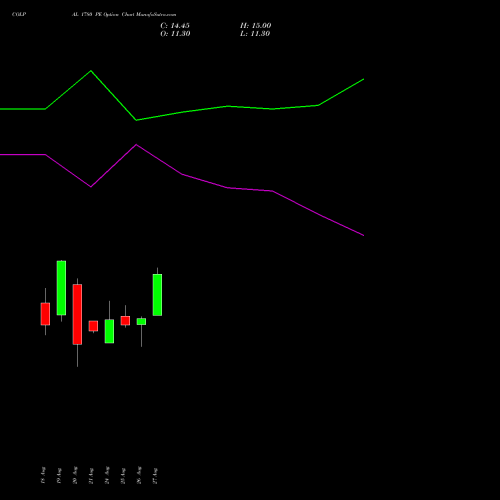The image size is (500, 500).
Task: Click the '25 Aug' date axis label
Action: pyautogui.click(x=123, y=475)
